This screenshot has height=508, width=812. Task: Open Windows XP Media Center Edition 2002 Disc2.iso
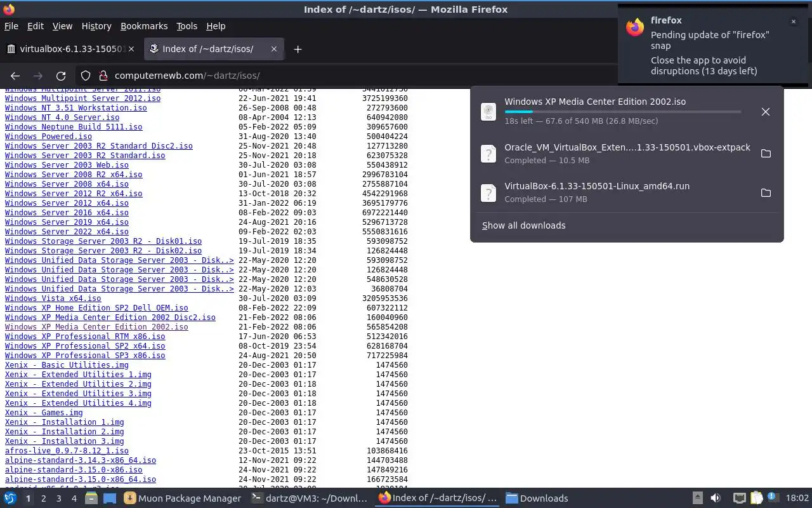point(110,317)
